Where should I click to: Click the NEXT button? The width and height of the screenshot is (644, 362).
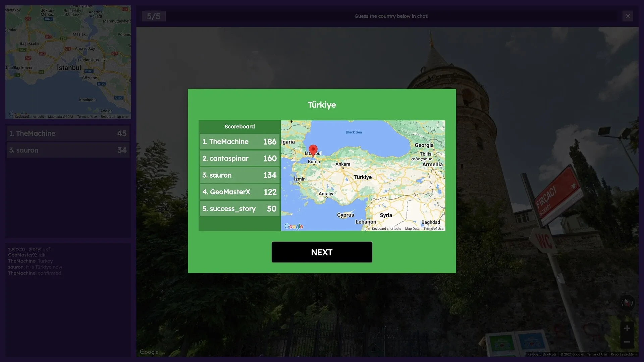[322, 252]
